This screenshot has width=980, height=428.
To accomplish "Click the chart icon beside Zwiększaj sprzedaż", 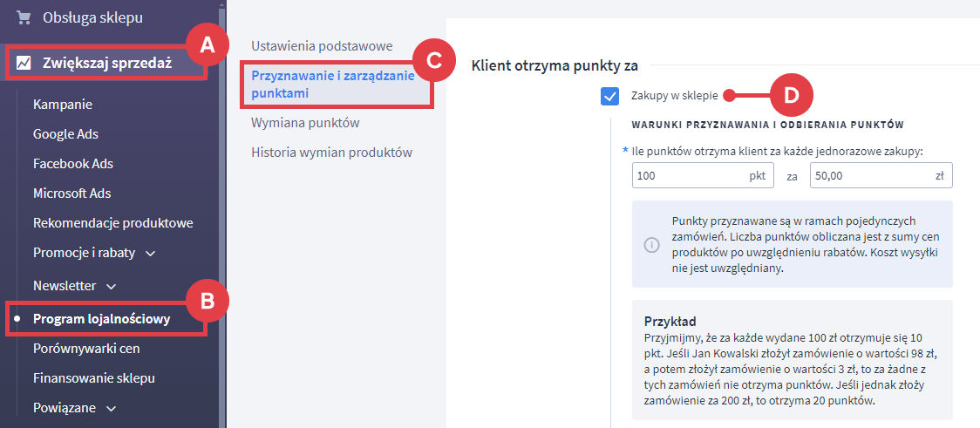I will (24, 63).
